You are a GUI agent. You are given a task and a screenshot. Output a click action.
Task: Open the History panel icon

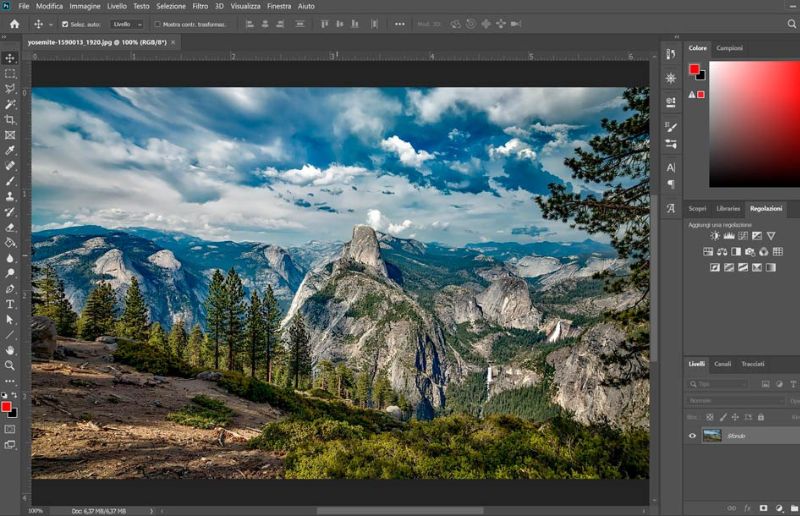click(671, 55)
